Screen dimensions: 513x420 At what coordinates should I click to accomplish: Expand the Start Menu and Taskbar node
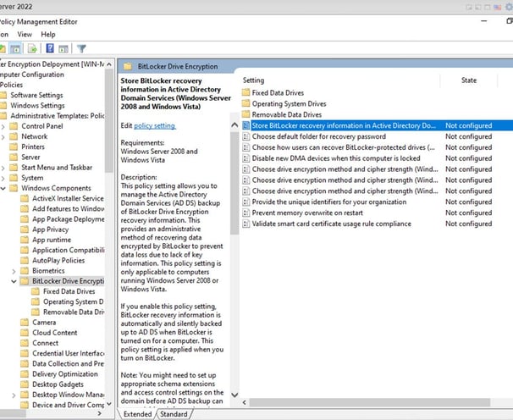coord(3,168)
